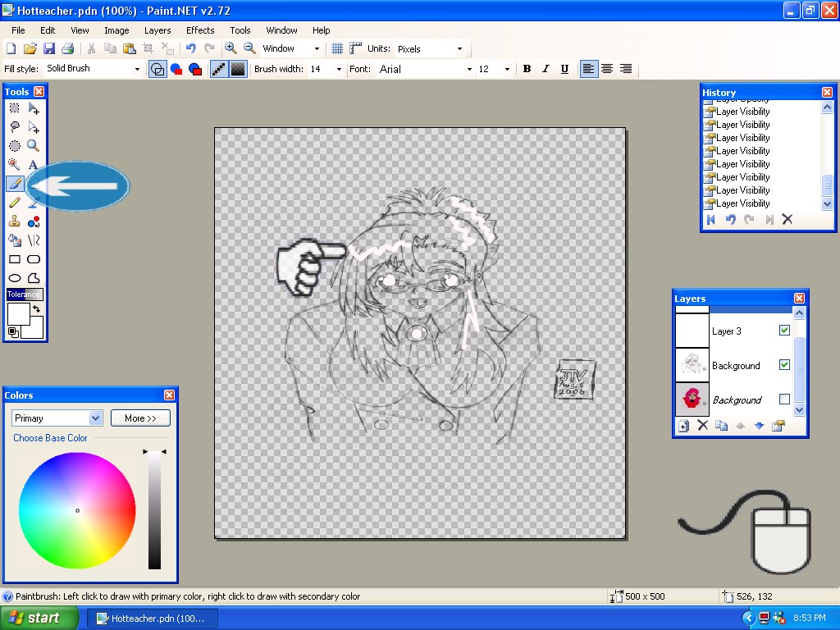Select the Clone Stamp tool
This screenshot has width=840, height=630.
pos(15,221)
